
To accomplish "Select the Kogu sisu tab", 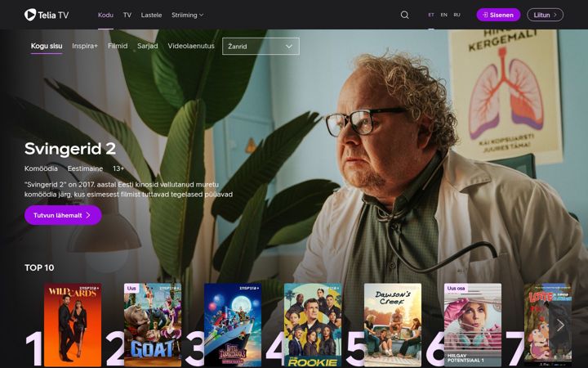I will coord(47,46).
